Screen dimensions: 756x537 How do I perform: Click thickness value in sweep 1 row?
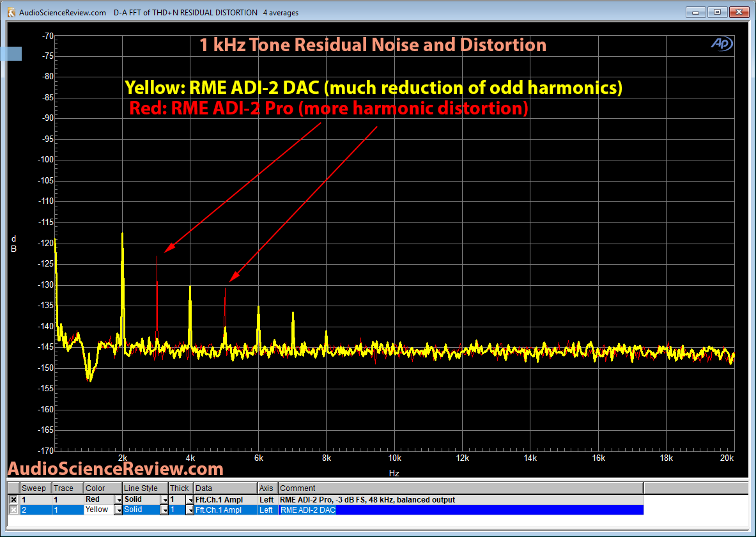coord(177,500)
